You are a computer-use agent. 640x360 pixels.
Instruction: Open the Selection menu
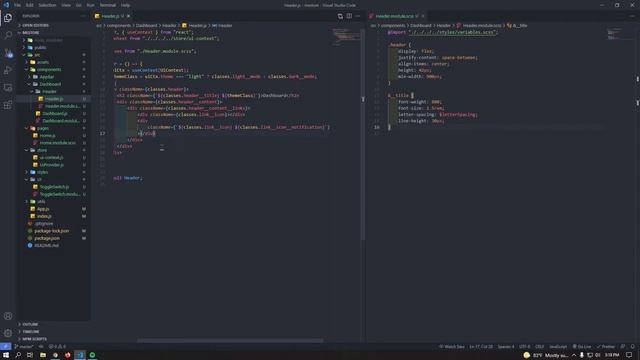47,5
